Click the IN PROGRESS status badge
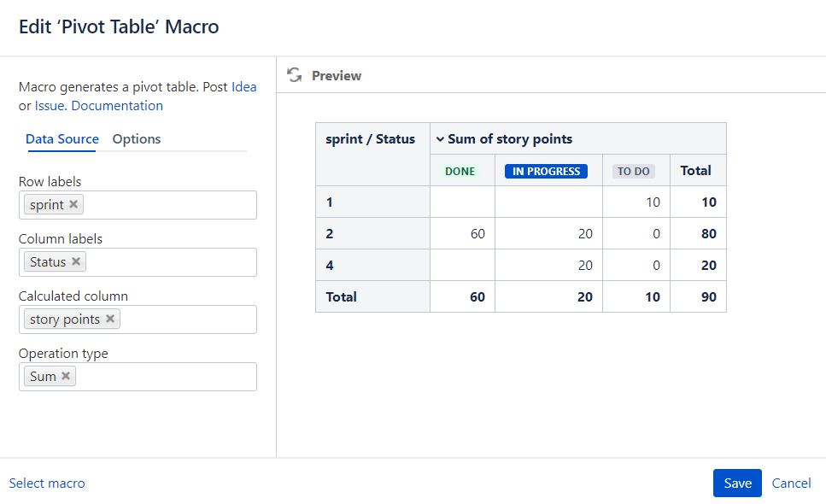826x504 pixels. [546, 171]
